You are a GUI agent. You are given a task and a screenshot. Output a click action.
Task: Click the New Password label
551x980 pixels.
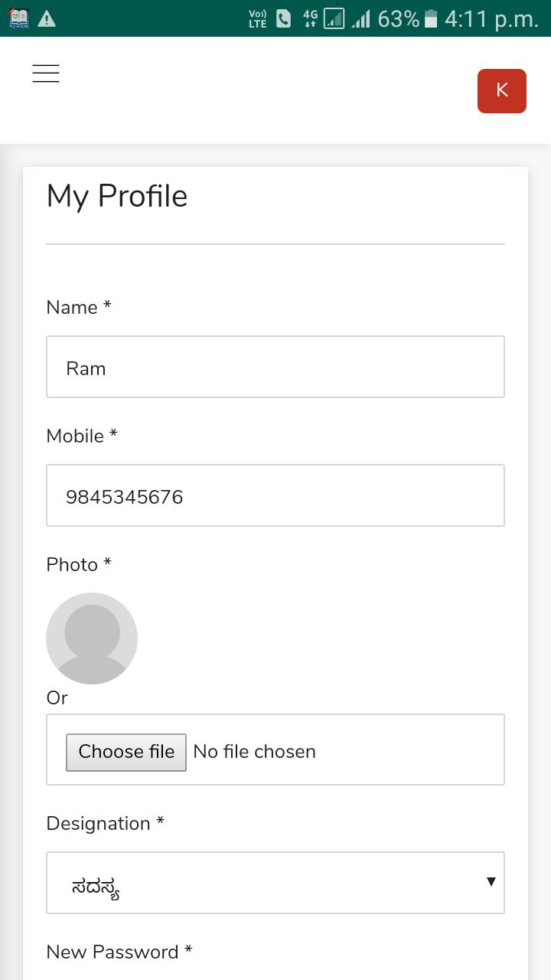click(119, 952)
